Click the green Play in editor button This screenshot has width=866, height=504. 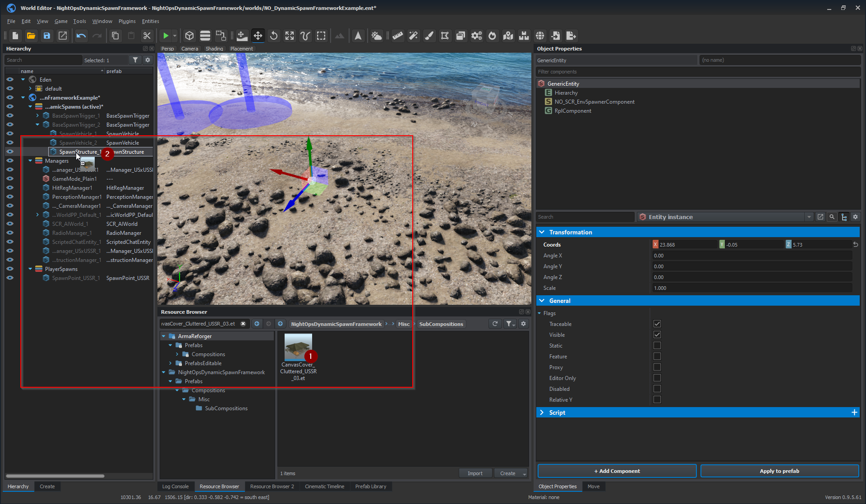(166, 36)
